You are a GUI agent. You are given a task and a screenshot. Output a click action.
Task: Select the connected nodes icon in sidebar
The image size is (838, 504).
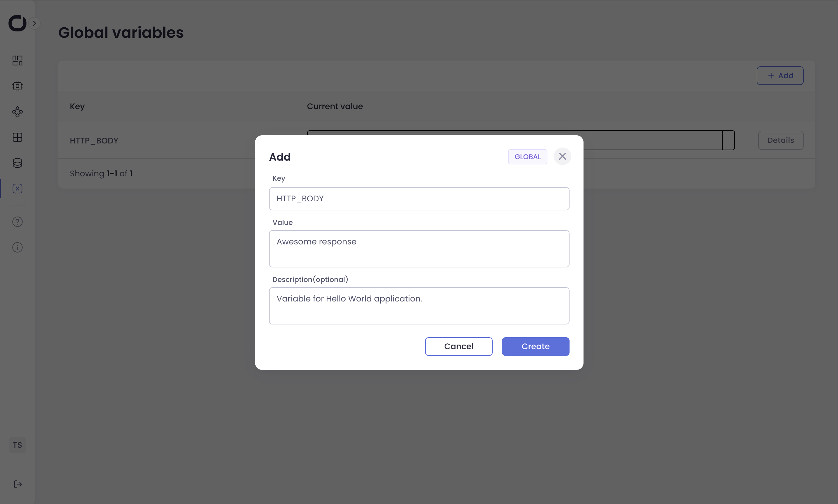[x=17, y=112]
